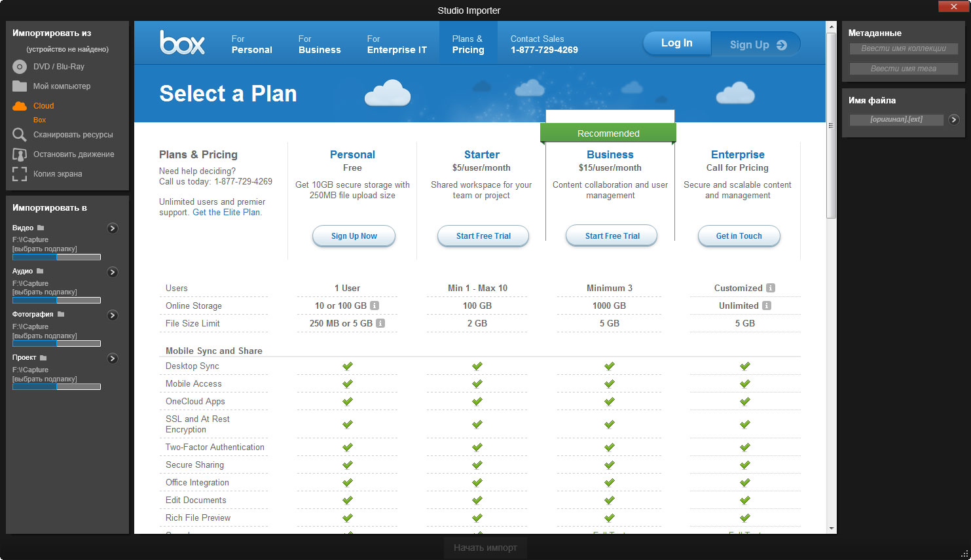Image resolution: width=971 pixels, height=560 pixels.
Task: Expand the Аудио destination options arrow
Action: 113,272
